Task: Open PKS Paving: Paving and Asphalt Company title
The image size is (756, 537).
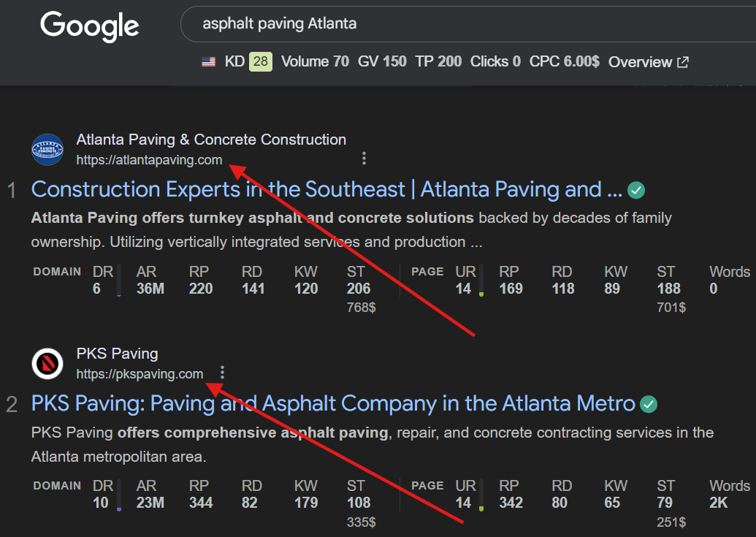Action: [x=333, y=403]
